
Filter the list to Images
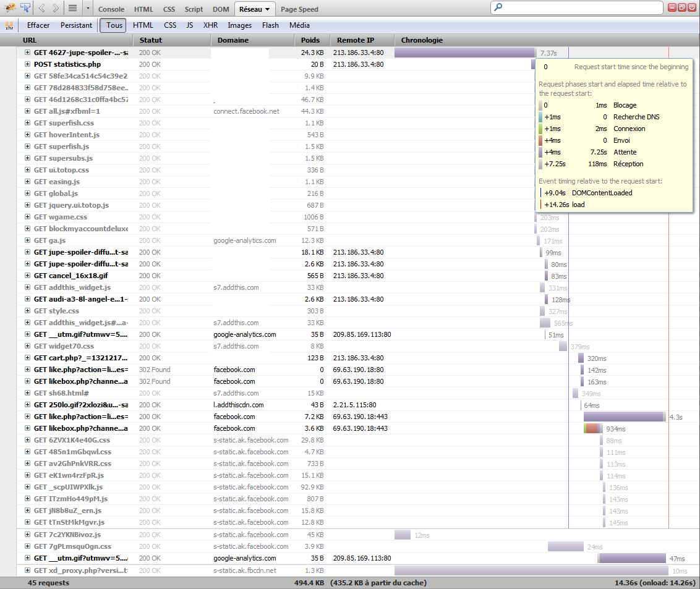(x=240, y=25)
